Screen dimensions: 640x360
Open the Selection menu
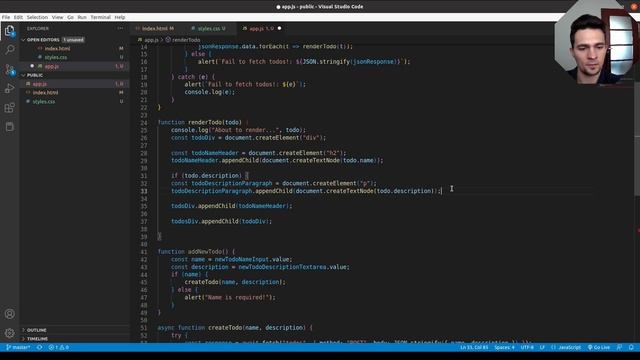37,17
